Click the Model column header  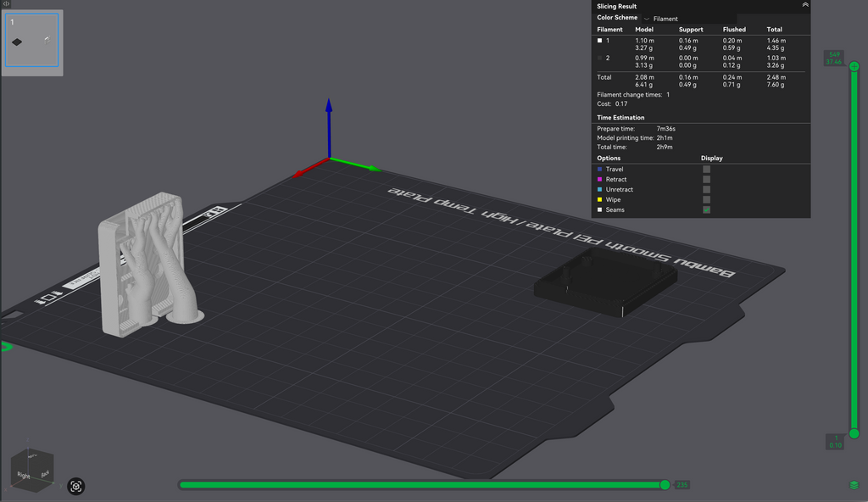coord(644,30)
